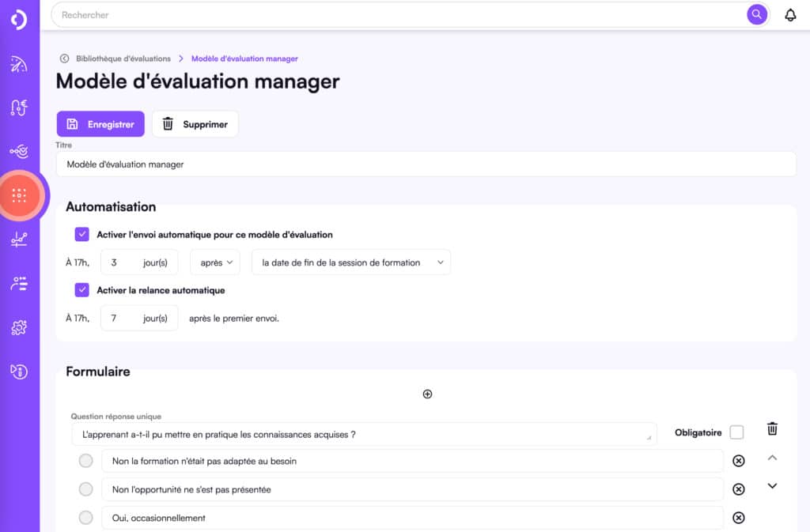Delete the question with trash icon
Image resolution: width=810 pixels, height=532 pixels.
pos(772,428)
